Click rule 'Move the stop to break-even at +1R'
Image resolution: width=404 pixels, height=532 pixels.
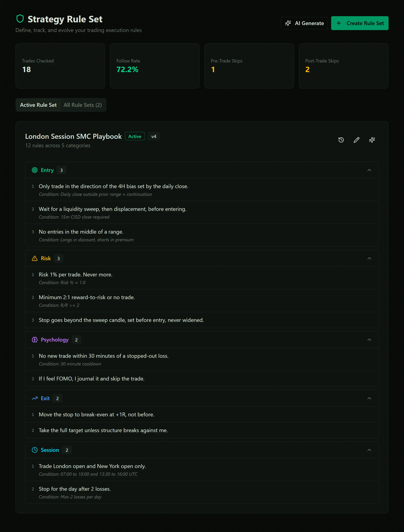coord(202,414)
